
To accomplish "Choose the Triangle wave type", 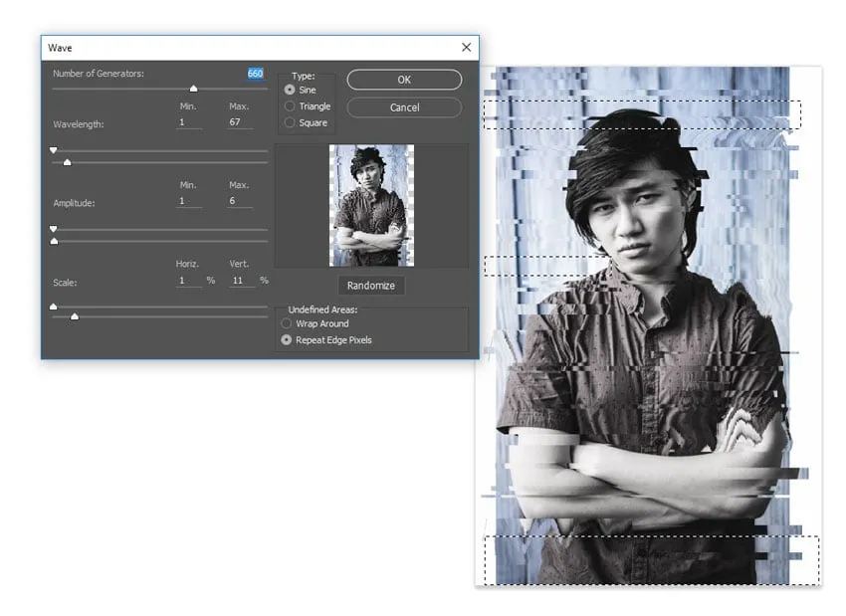I will tap(290, 106).
